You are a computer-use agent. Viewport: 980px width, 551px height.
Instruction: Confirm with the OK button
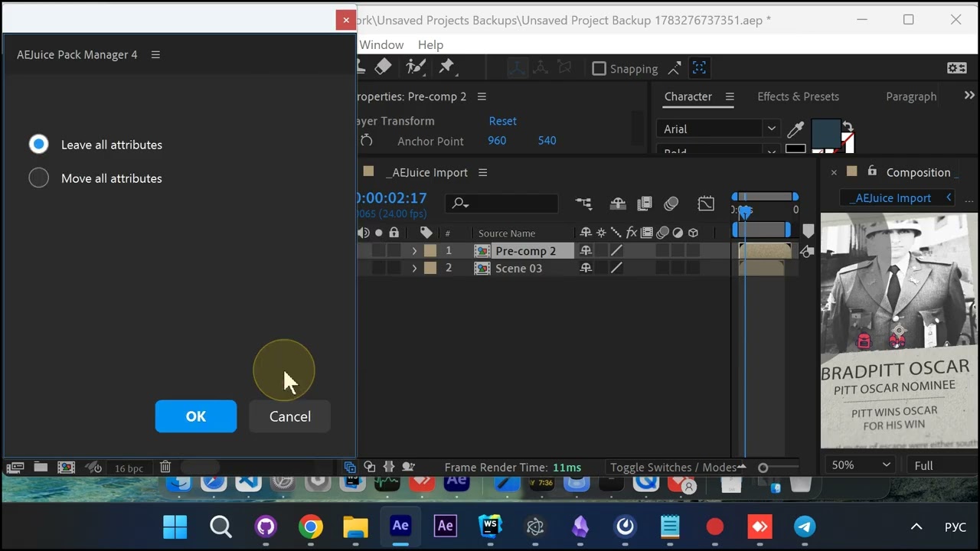[x=196, y=416]
